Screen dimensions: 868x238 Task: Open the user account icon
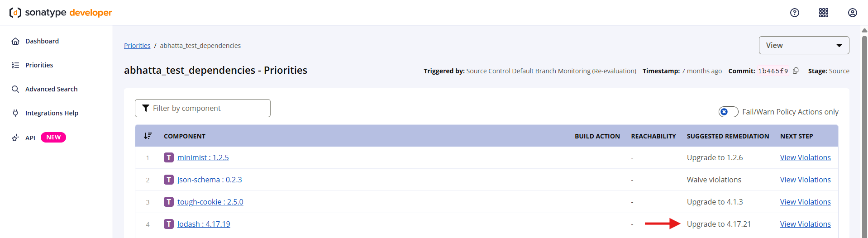click(853, 13)
